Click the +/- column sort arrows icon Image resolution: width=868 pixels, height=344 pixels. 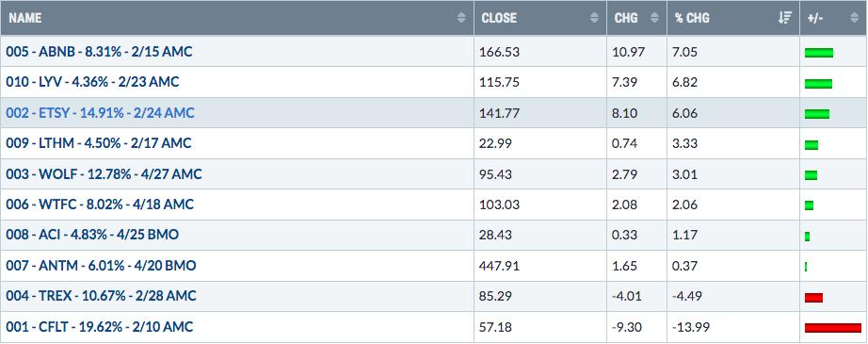(854, 18)
